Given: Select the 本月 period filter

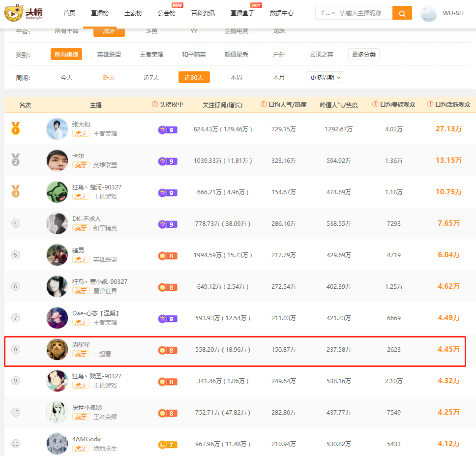Looking at the screenshot, I should [x=279, y=77].
